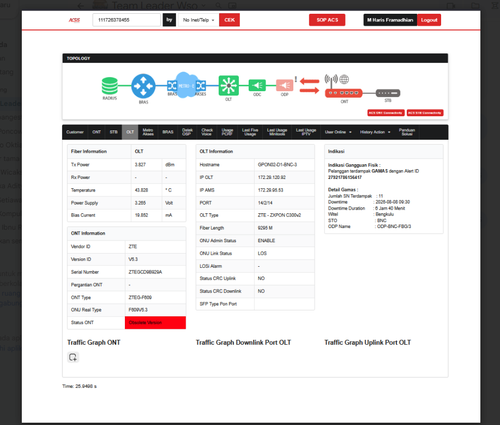Open the Detek GSP tab
500x425 pixels.
pos(187,132)
